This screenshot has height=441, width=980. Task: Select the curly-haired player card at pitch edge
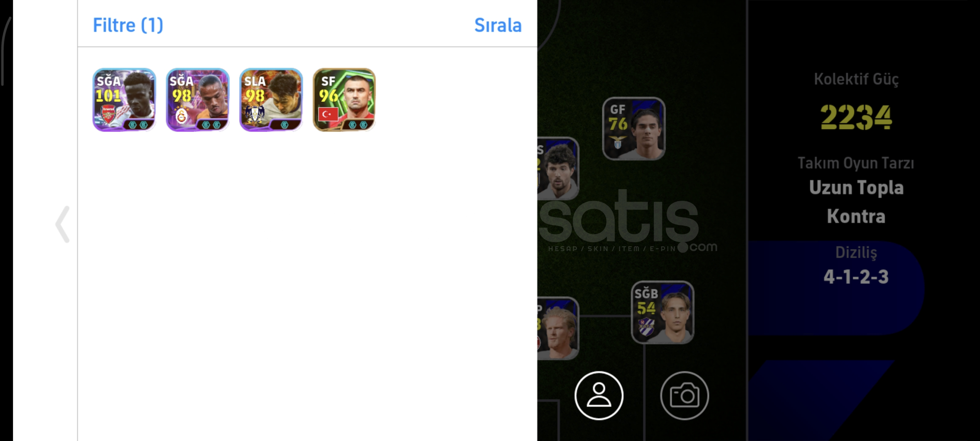[x=558, y=169]
